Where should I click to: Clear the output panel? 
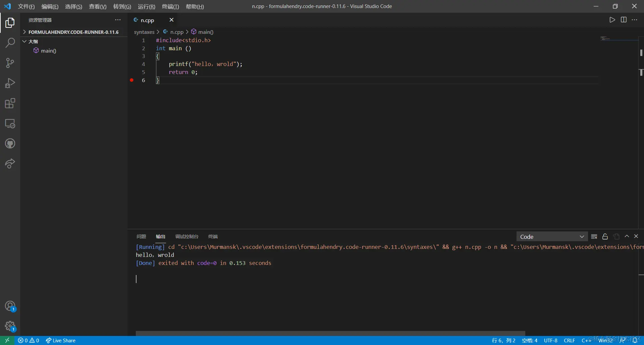(x=594, y=236)
